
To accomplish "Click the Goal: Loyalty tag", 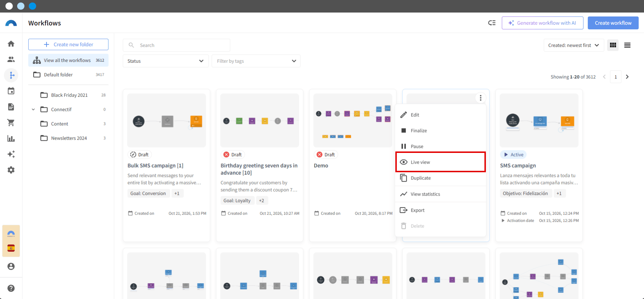I will 237,201.
